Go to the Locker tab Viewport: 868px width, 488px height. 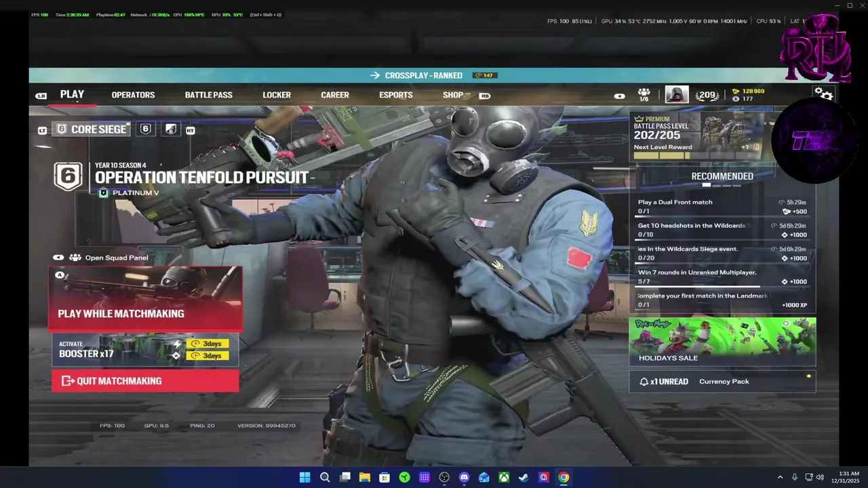pos(277,95)
